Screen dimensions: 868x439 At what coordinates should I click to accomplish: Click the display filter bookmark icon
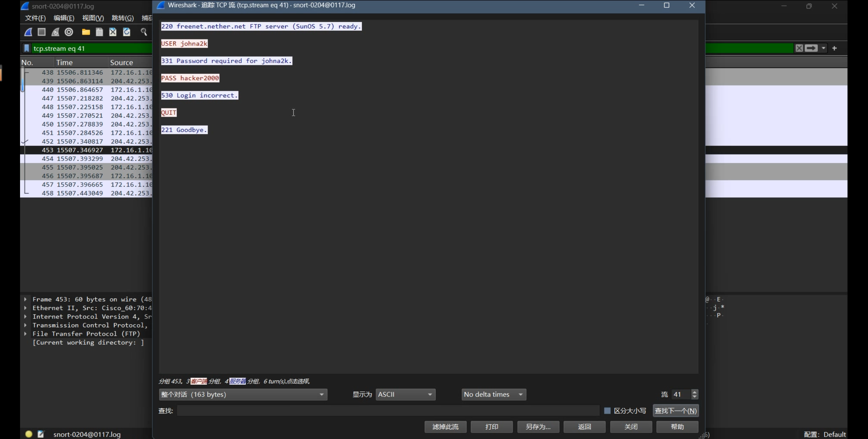pos(27,48)
